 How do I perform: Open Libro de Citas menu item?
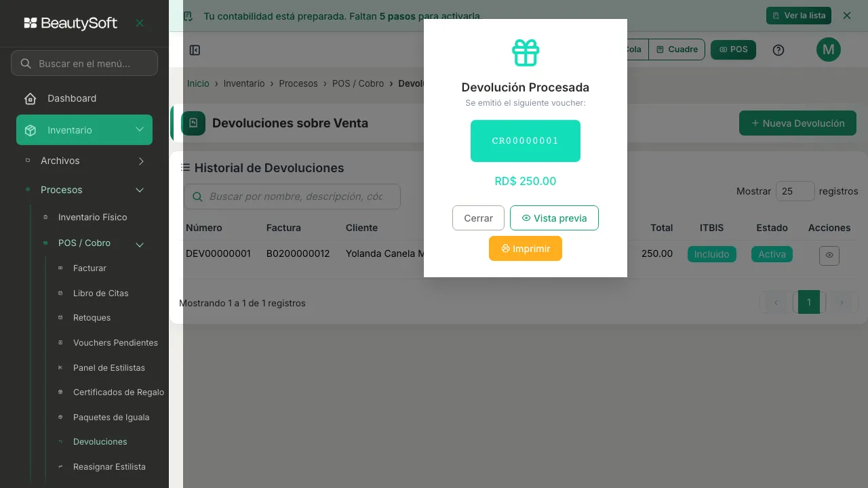[100, 293]
